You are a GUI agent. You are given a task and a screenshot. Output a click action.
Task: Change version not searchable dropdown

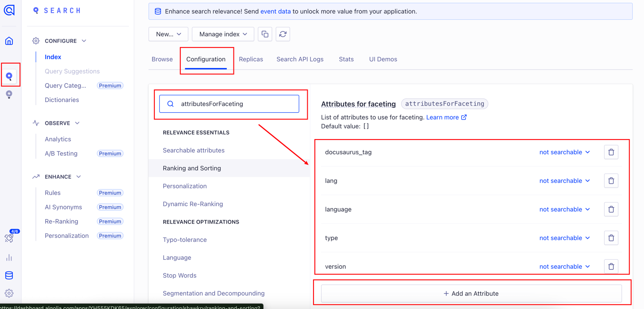(x=564, y=267)
